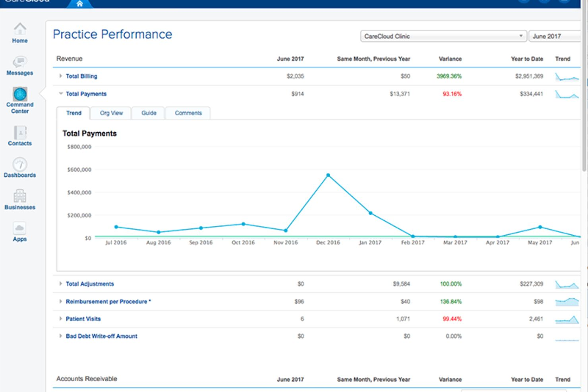Open the CareCloud Clinic dropdown
The height and width of the screenshot is (392, 588).
pos(443,36)
